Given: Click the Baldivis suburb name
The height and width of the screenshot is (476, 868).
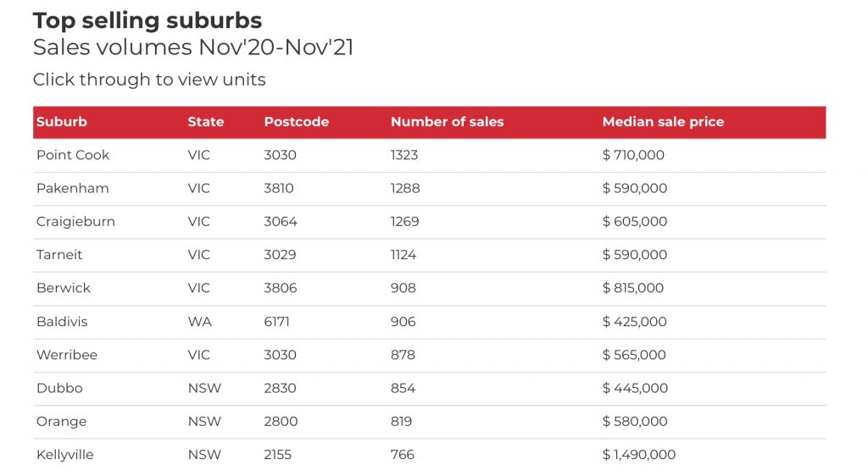Looking at the screenshot, I should point(62,322).
